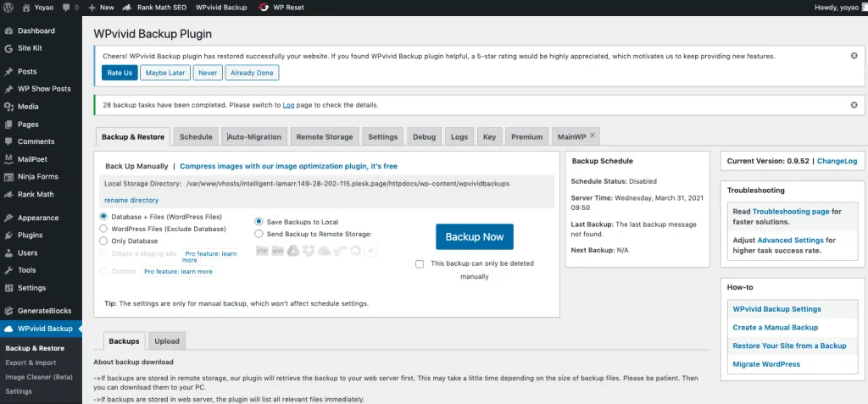The image size is (868, 404).
Task: Select the Google Drive storage icon
Action: 293,252
